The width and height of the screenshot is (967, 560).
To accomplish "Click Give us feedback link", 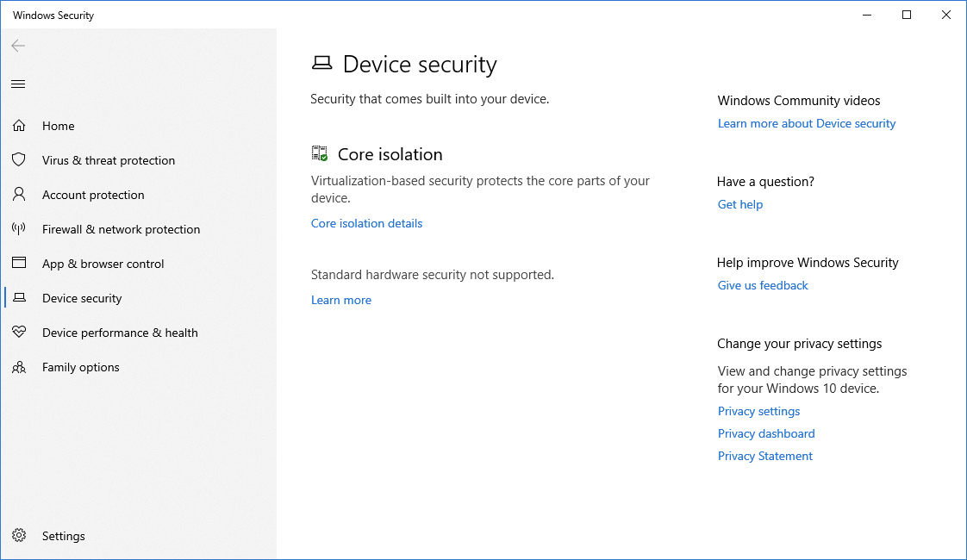I will (762, 285).
